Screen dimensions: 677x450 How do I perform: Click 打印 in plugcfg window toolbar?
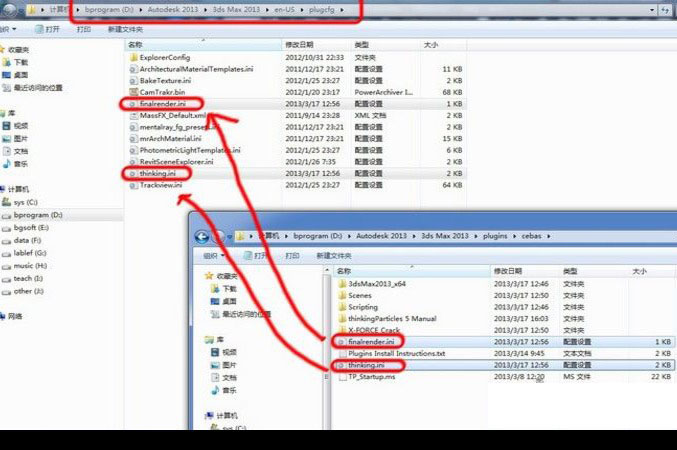pyautogui.click(x=83, y=29)
